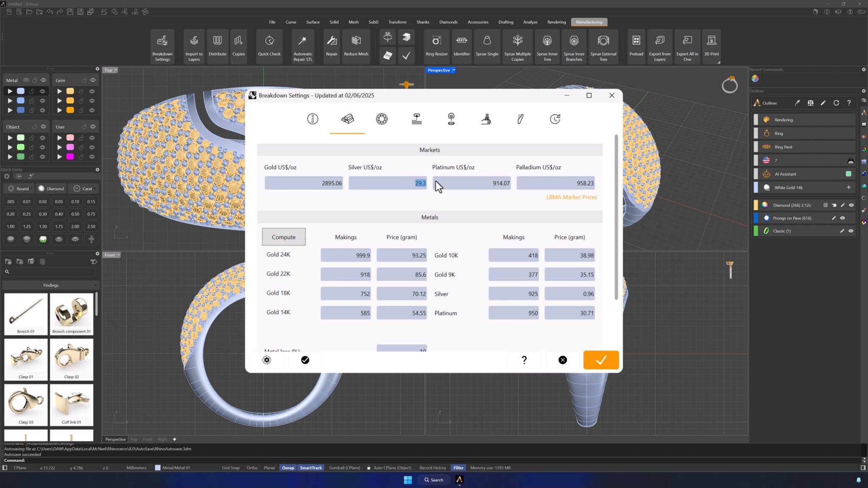Open the Round gem shape dropdown
The width and height of the screenshot is (868, 488).
(19, 189)
